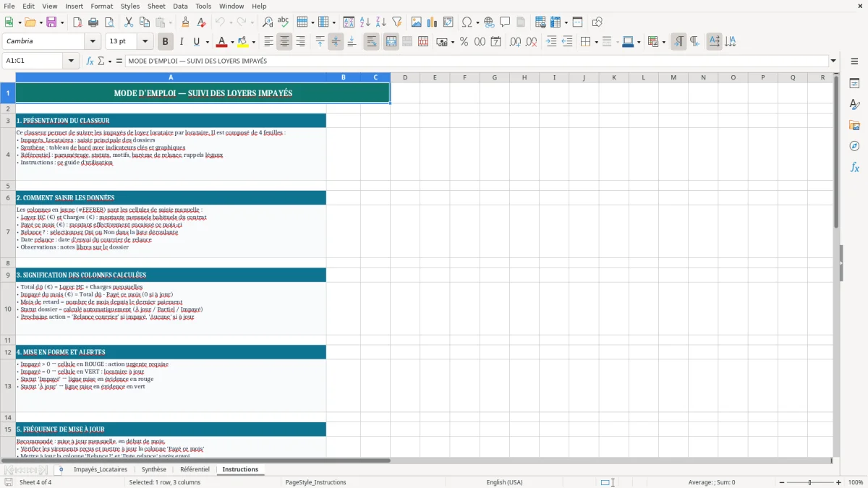868x488 pixels.
Task: Toggle Wrap Text
Action: 371,42
